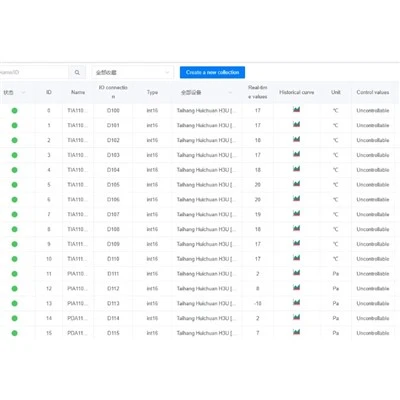Focus the name/ID search field
Image resolution: width=400 pixels, height=400 pixels.
(34, 72)
